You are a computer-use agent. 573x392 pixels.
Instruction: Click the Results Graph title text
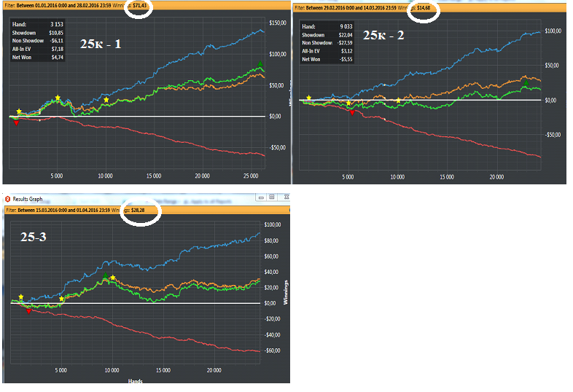(28, 199)
